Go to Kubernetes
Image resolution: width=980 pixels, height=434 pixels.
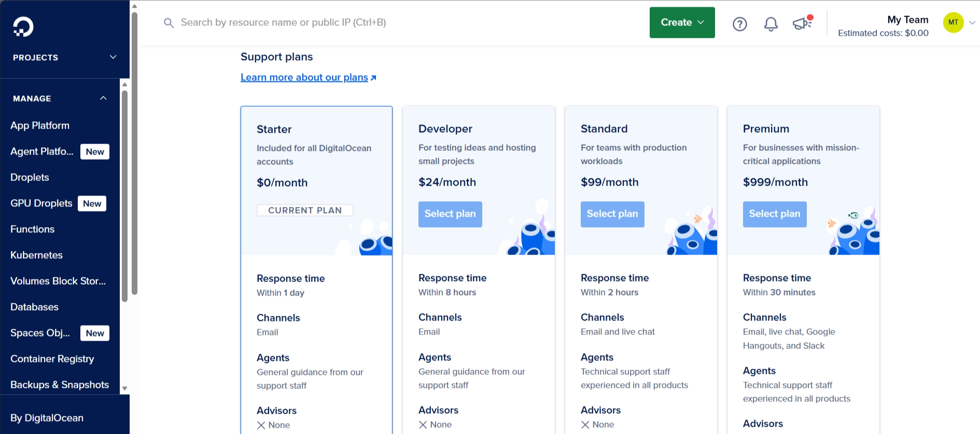point(36,255)
